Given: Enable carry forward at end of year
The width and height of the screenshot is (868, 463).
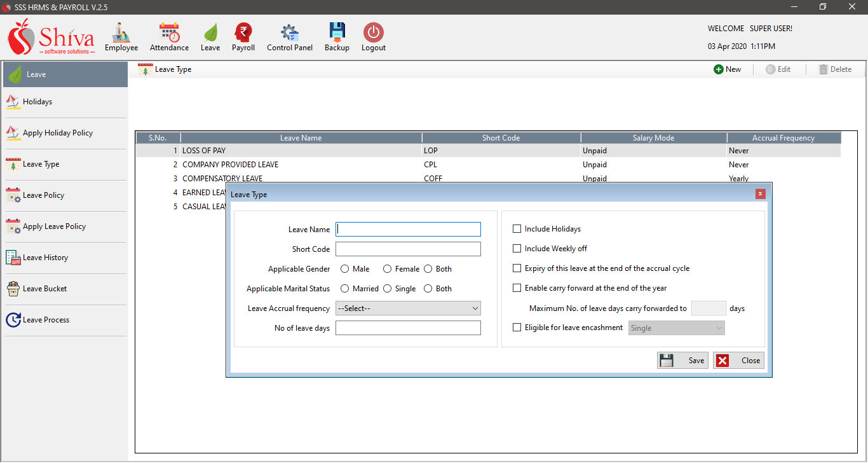Looking at the screenshot, I should pyautogui.click(x=517, y=288).
